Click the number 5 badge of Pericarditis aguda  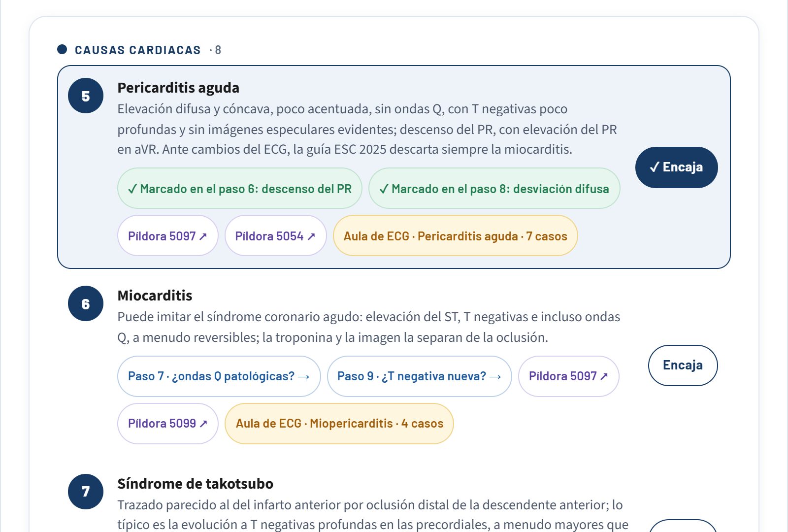click(86, 96)
